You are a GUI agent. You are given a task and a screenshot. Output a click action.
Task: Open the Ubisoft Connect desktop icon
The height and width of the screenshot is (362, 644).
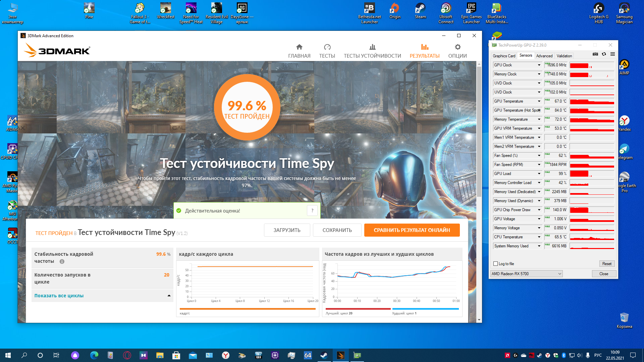(446, 13)
